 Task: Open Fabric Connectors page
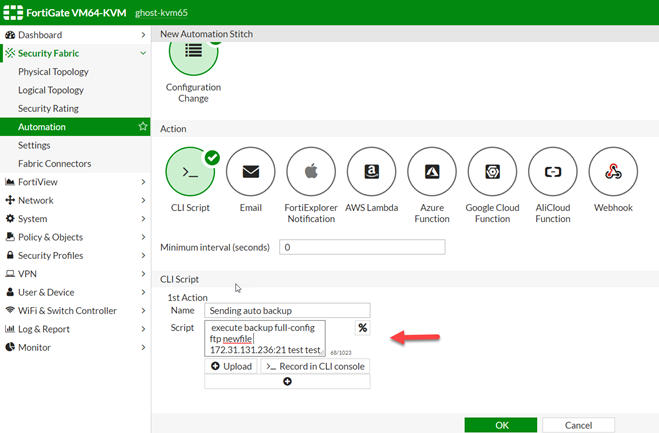(55, 164)
